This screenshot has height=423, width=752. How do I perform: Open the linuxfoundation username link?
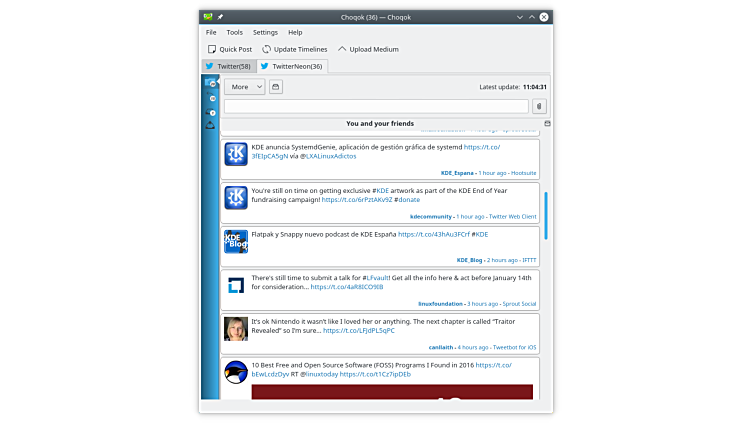(441, 303)
